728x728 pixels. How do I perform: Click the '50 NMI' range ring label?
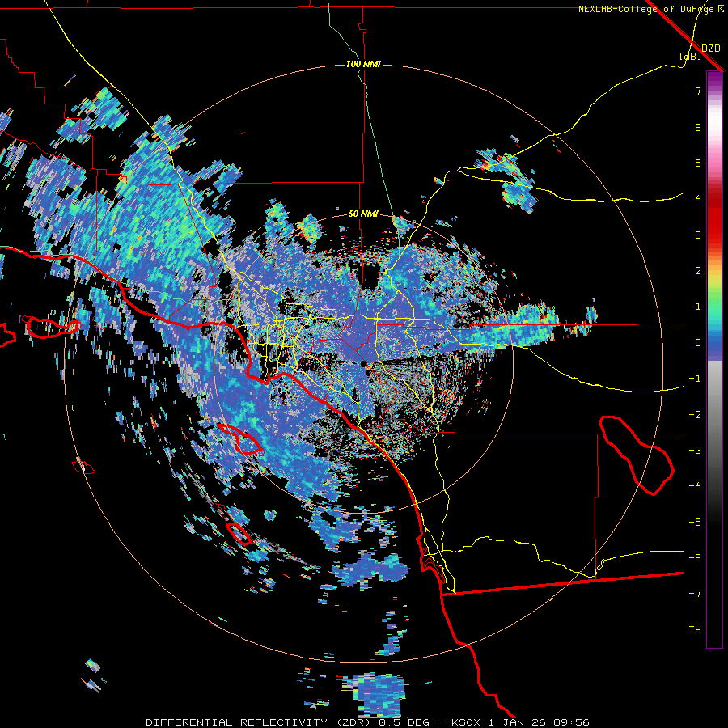pos(363,214)
